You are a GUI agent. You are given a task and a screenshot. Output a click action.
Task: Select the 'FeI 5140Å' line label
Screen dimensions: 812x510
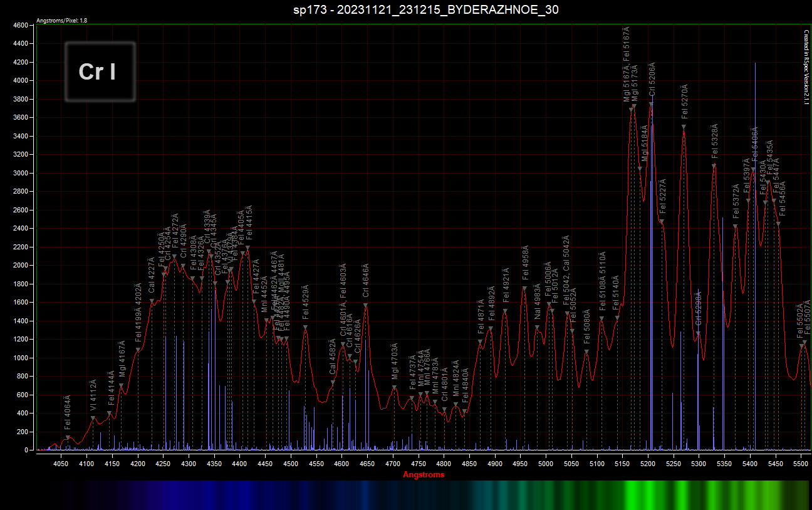tap(617, 292)
